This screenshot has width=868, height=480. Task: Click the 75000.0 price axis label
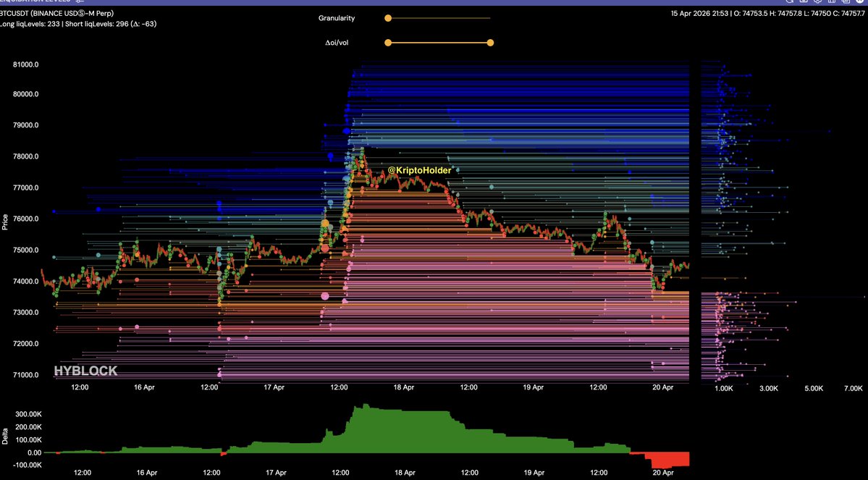(25, 250)
